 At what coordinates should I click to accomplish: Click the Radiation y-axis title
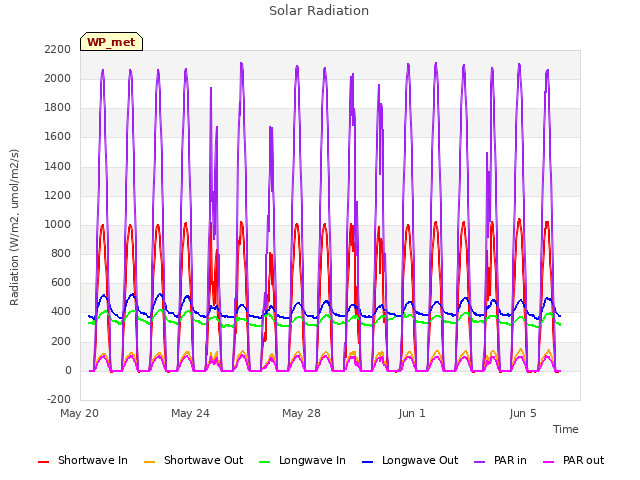[x=14, y=227]
